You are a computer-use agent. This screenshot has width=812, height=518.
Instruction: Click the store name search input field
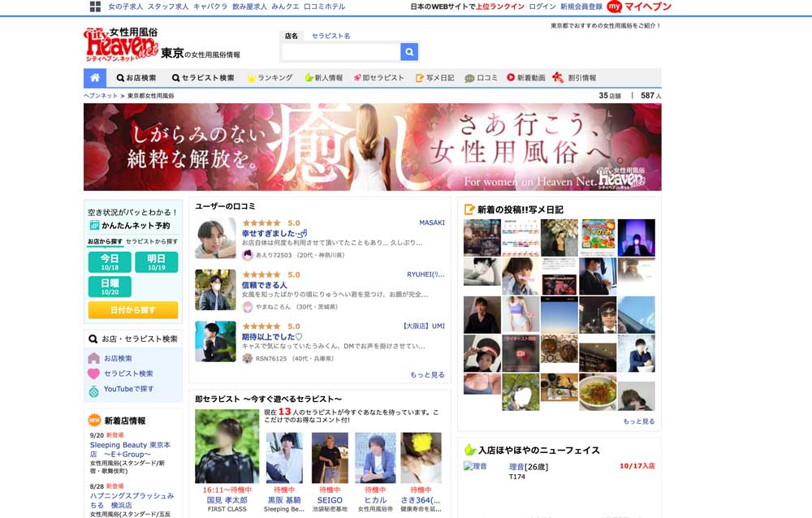(x=340, y=52)
